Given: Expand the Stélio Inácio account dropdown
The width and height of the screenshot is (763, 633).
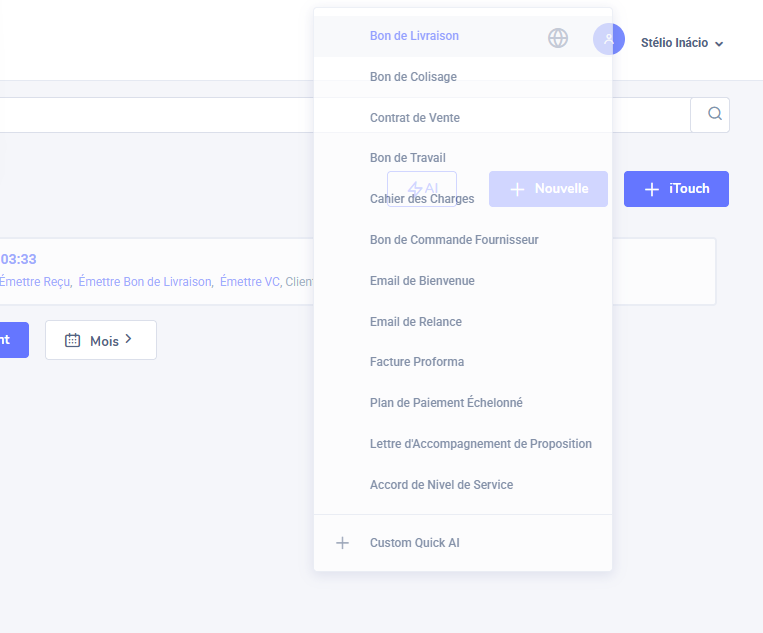Looking at the screenshot, I should click(682, 43).
